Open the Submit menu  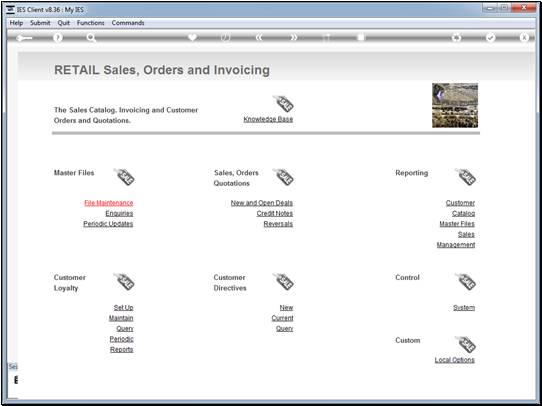(40, 23)
